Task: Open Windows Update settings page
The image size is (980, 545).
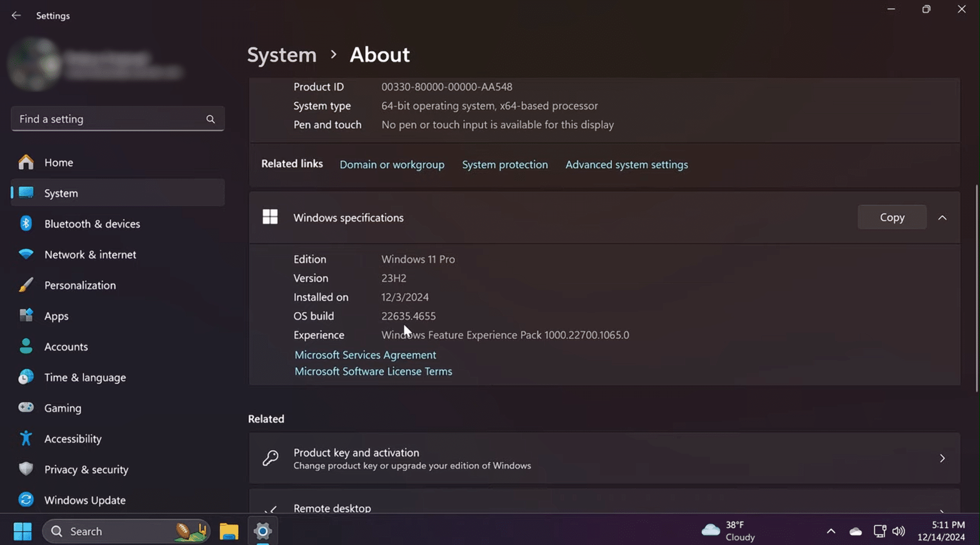Action: (118, 500)
